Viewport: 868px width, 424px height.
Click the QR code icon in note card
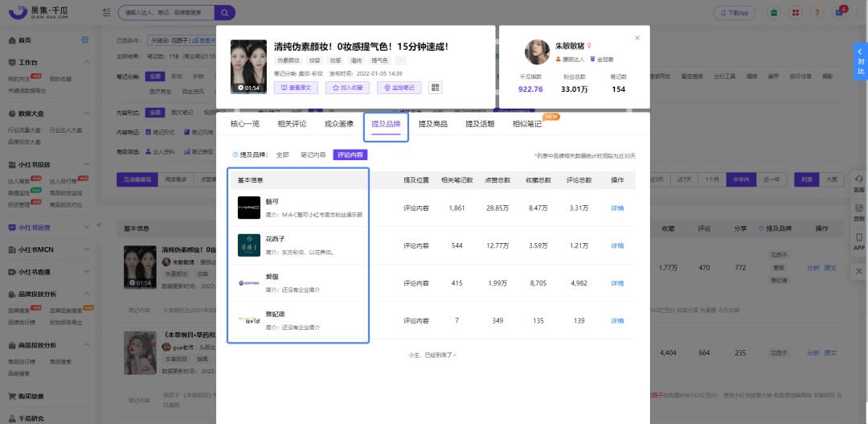(435, 88)
